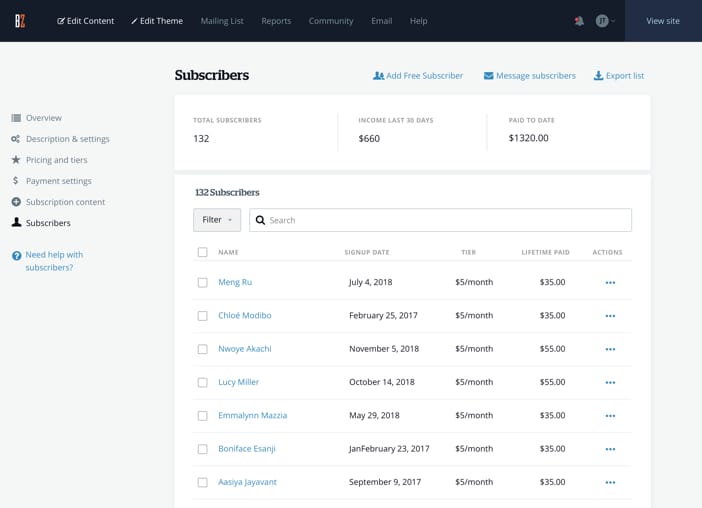
Task: Click the Subscription content plus icon
Action: 16,202
